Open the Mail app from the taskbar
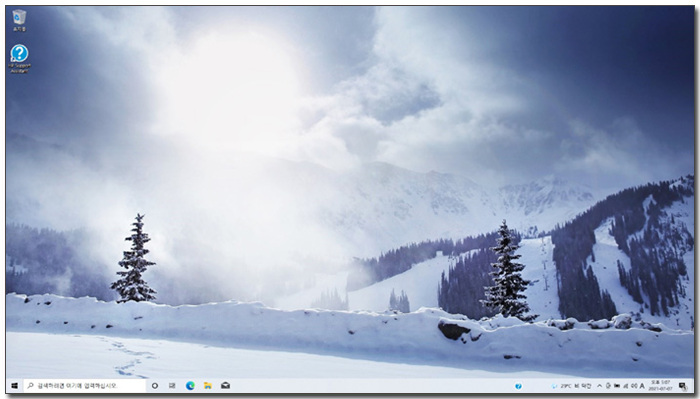 [x=225, y=386]
